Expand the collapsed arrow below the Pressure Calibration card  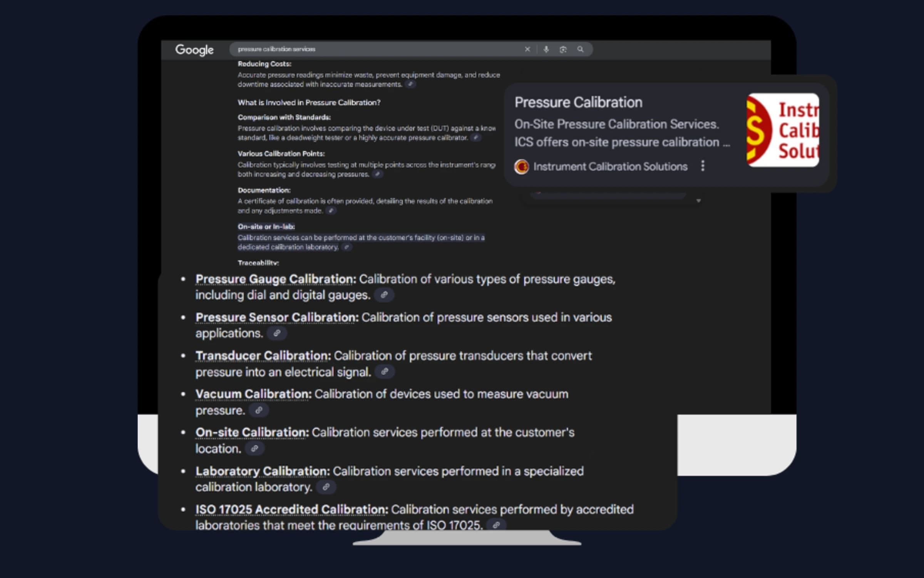click(698, 201)
